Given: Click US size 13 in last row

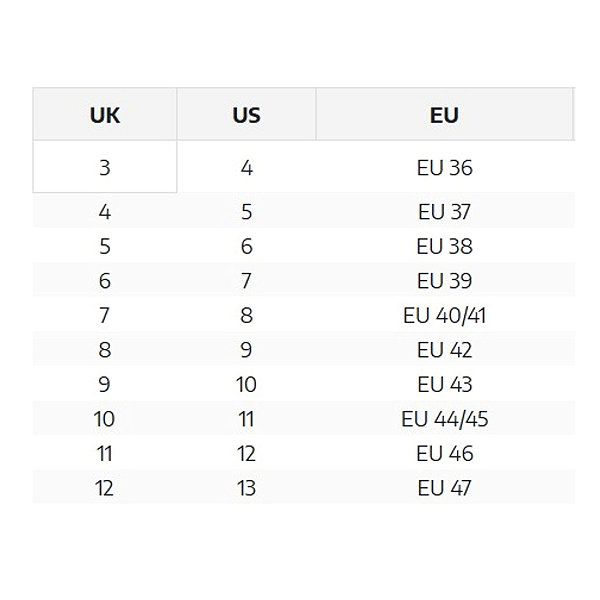Looking at the screenshot, I should click(x=246, y=487).
